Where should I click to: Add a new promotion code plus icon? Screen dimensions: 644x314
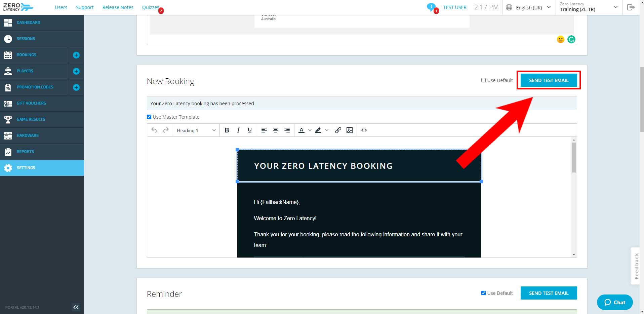pyautogui.click(x=76, y=87)
